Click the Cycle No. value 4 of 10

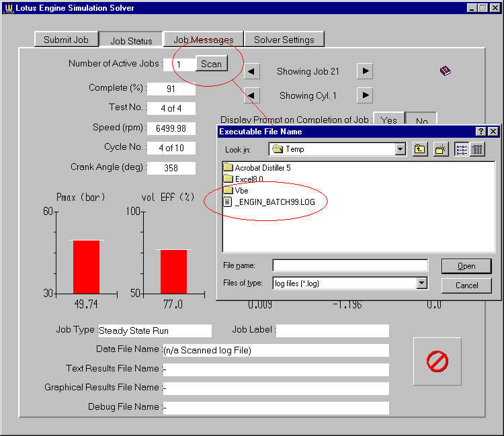[x=171, y=148]
